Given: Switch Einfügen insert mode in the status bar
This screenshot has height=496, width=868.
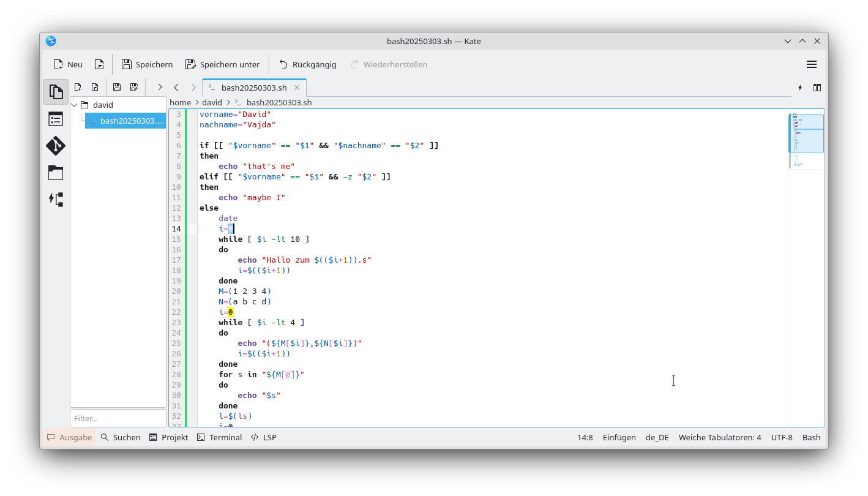Looking at the screenshot, I should pyautogui.click(x=619, y=437).
